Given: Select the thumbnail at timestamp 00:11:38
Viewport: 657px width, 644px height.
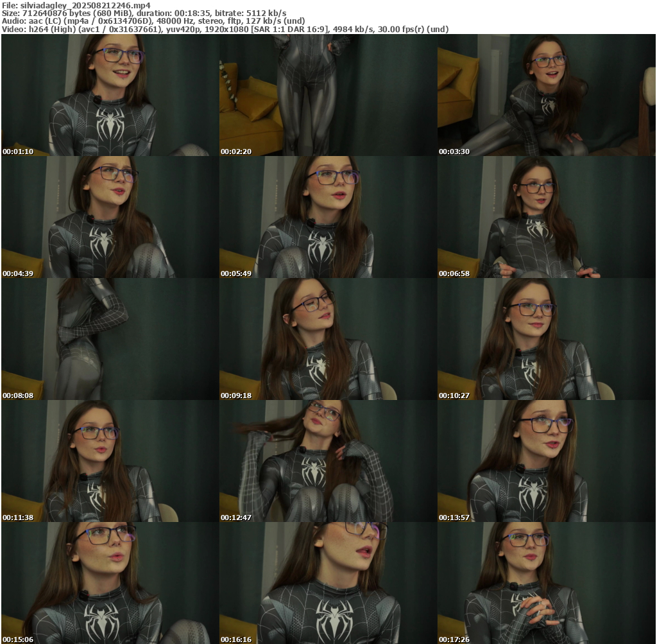Looking at the screenshot, I should [x=110, y=461].
